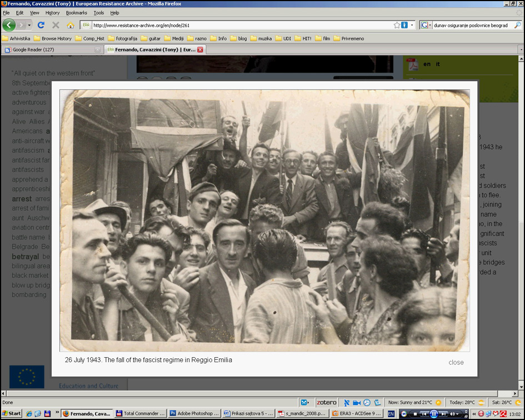525x420 pixels.
Task: Go to the Firefox Home page icon
Action: 71,25
